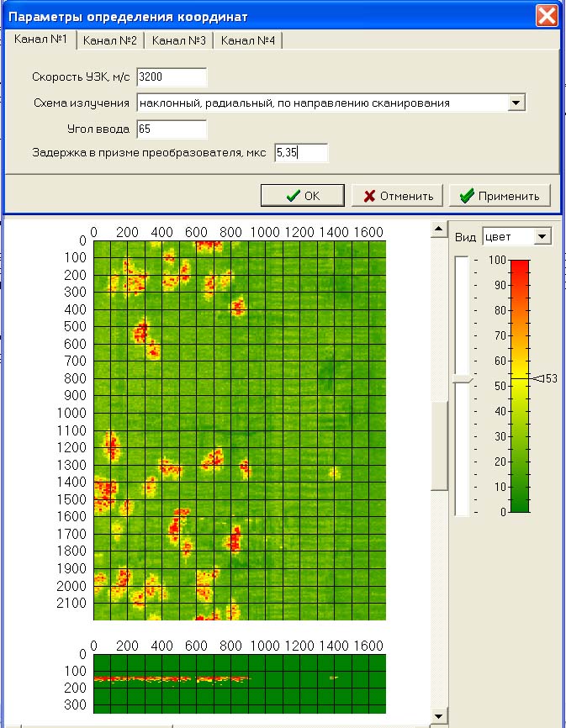Click the Применить button
Viewport: 566px width, 728px height.
click(x=500, y=196)
